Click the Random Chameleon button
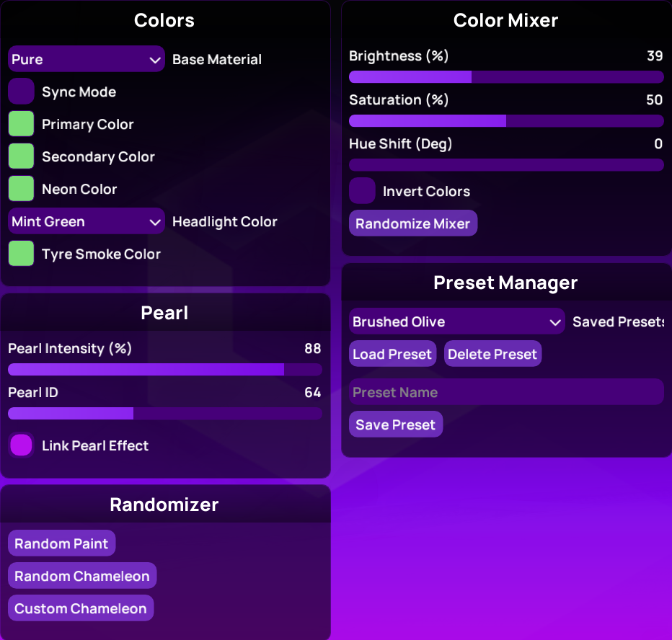The height and width of the screenshot is (640, 672). pyautogui.click(x=82, y=576)
